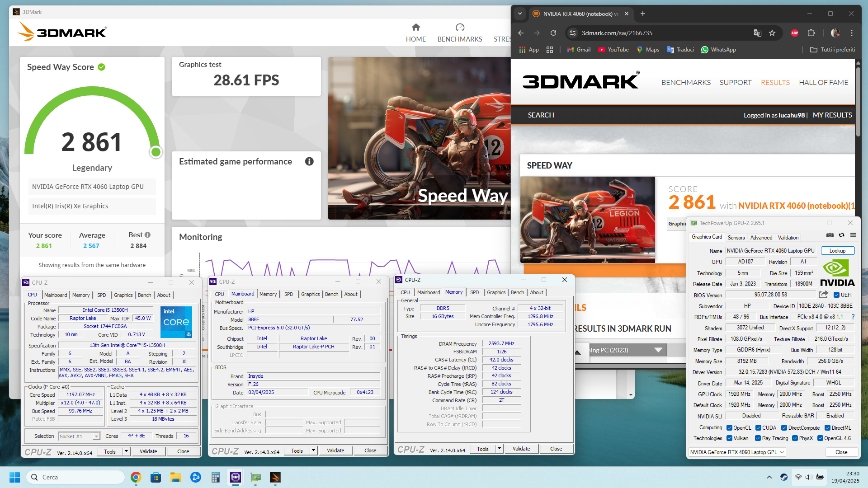
Task: Expand the Chrome tab search chevron
Action: pyautogui.click(x=520, y=14)
